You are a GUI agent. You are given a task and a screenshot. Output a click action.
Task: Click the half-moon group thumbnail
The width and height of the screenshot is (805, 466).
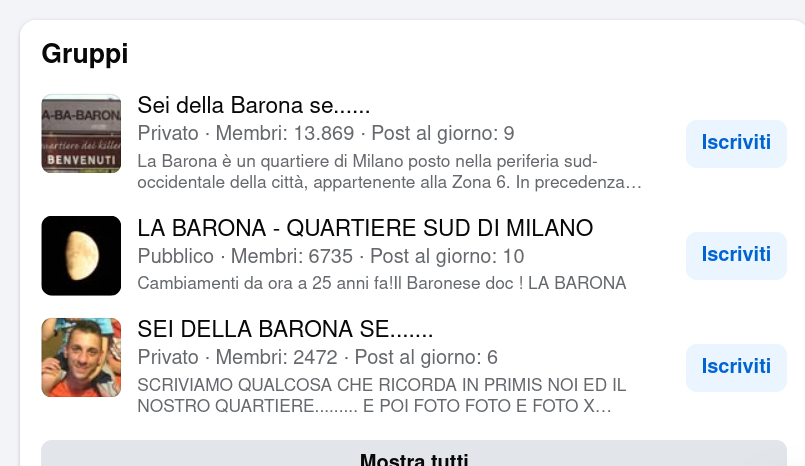(81, 256)
